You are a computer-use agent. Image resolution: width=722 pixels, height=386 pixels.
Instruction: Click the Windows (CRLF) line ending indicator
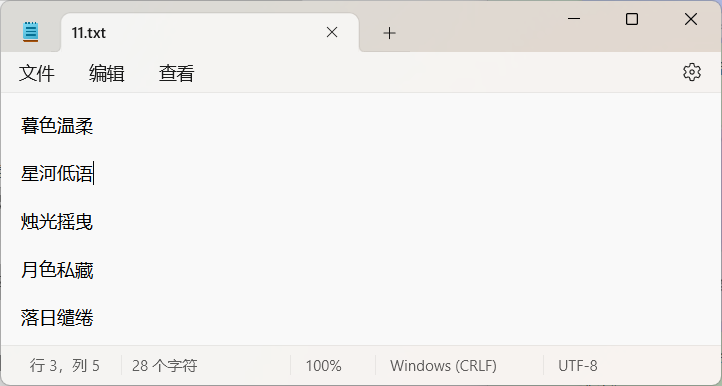(x=443, y=366)
